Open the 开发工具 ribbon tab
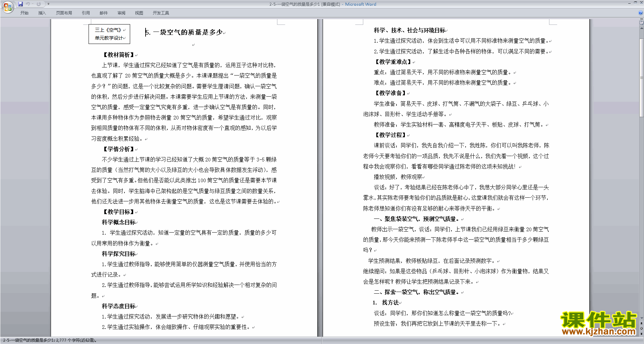The image size is (644, 344). pyautogui.click(x=161, y=13)
